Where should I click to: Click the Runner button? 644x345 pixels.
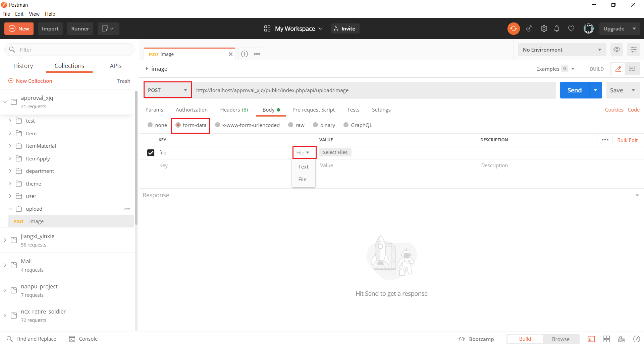(80, 28)
